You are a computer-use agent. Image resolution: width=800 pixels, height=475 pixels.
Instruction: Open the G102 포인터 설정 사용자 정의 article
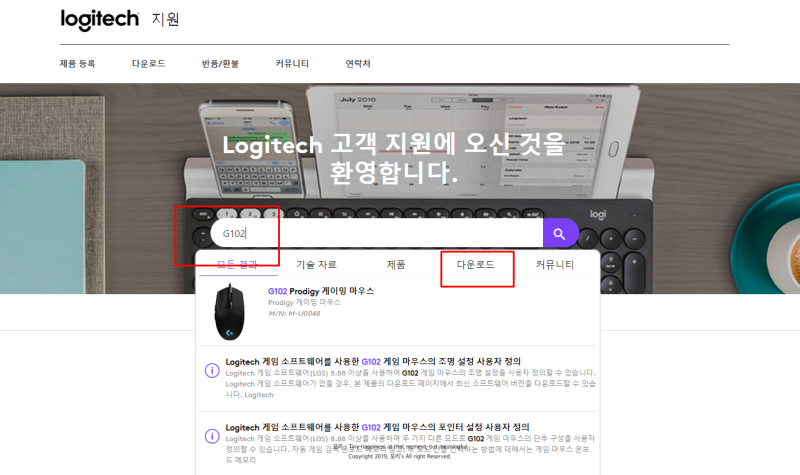click(378, 427)
